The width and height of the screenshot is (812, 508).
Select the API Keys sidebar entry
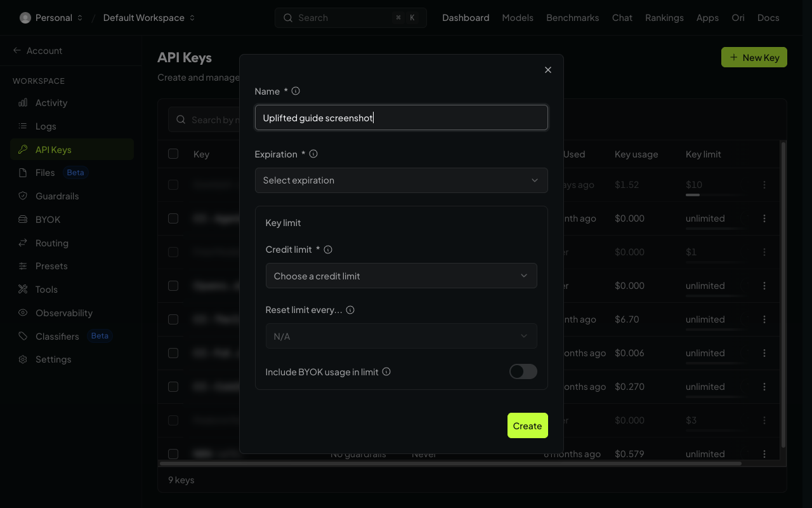(x=72, y=150)
